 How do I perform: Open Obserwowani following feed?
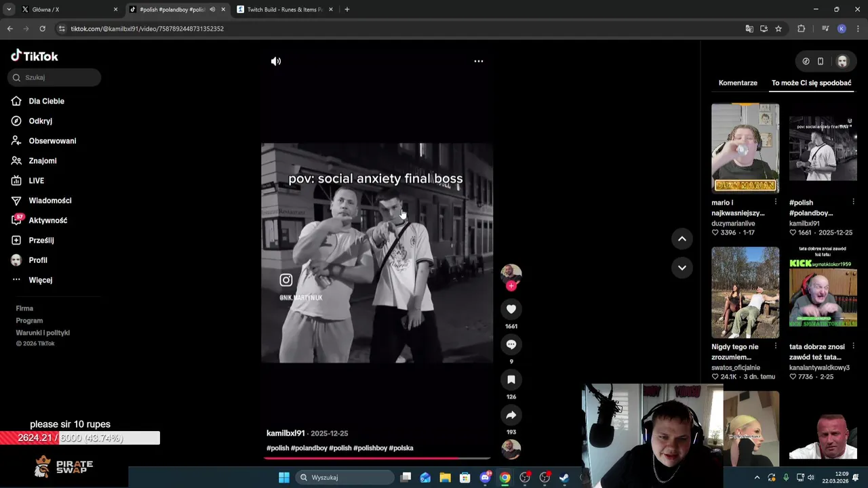(52, 141)
